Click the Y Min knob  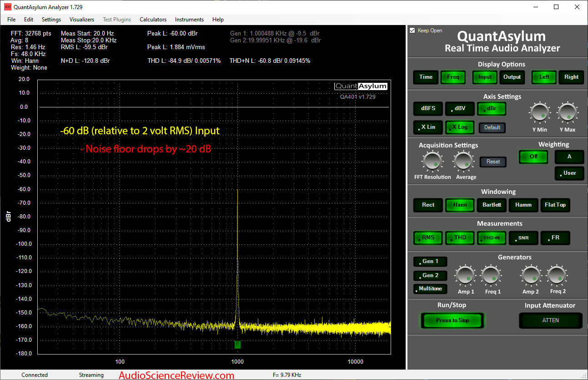click(x=539, y=112)
